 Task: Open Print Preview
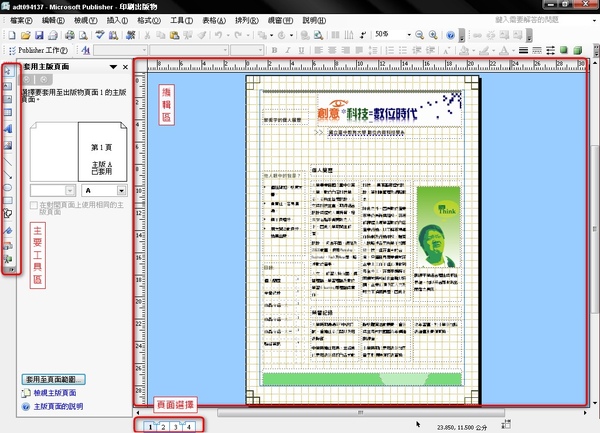tap(83, 35)
